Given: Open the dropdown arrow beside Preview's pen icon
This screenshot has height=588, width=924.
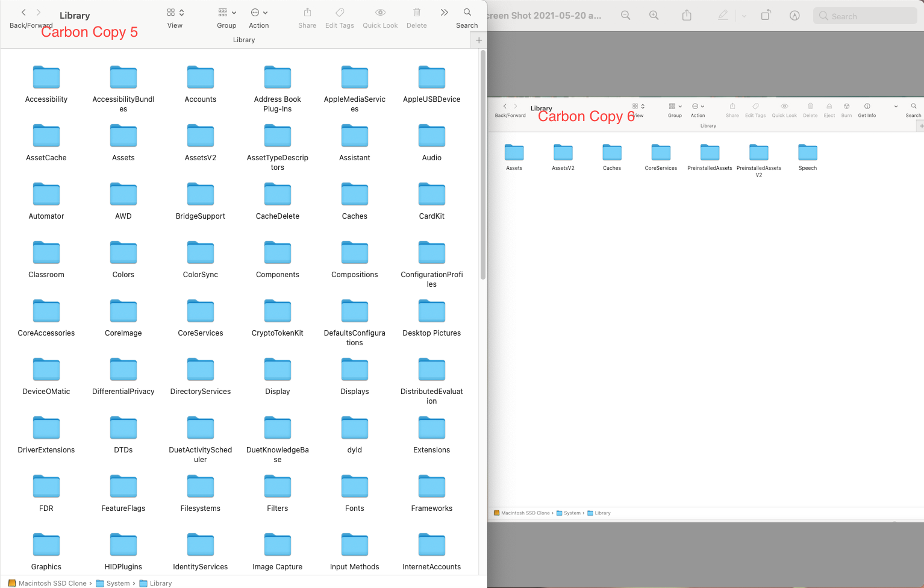Looking at the screenshot, I should click(744, 16).
